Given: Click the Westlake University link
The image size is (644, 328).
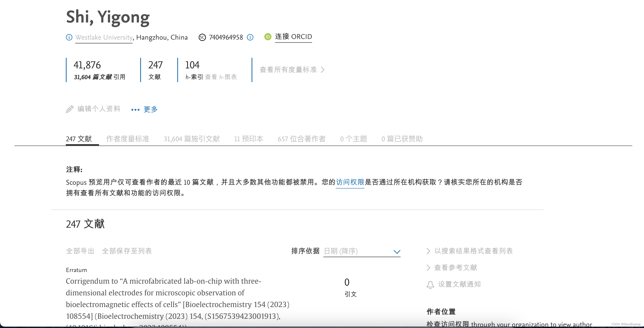Looking at the screenshot, I should pyautogui.click(x=104, y=37).
